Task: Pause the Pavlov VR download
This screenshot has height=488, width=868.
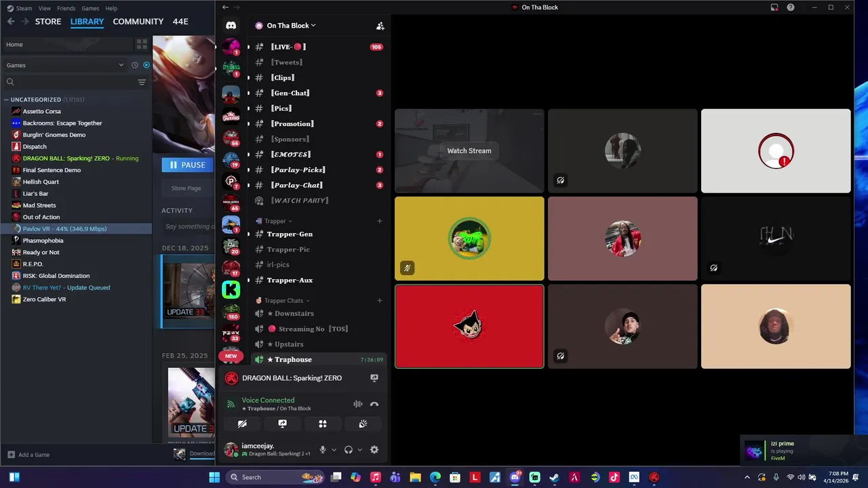Action: [187, 165]
